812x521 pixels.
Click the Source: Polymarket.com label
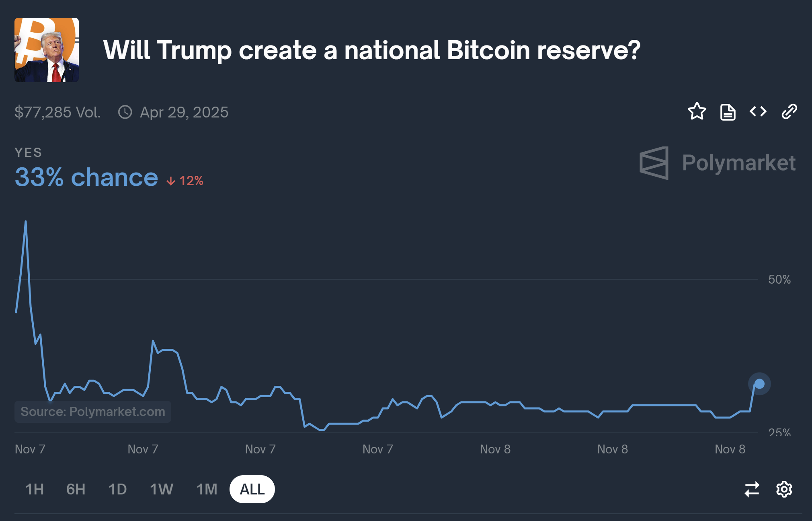click(x=92, y=412)
